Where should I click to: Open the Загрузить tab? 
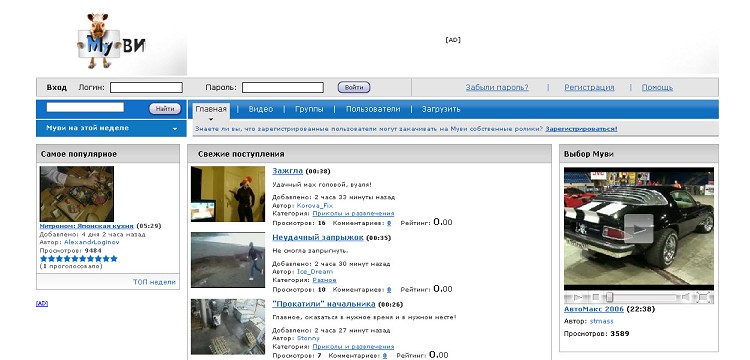pos(441,109)
